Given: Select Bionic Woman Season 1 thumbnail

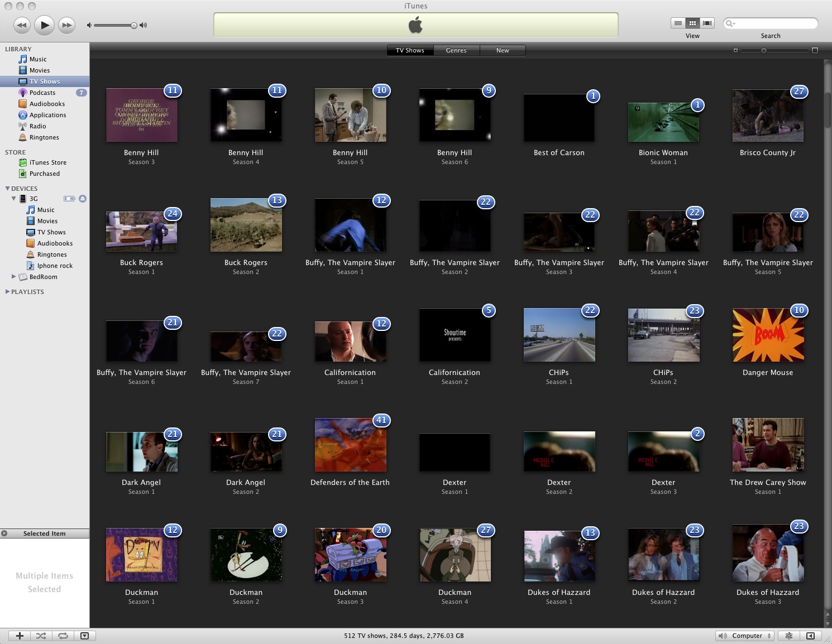Looking at the screenshot, I should click(x=663, y=122).
